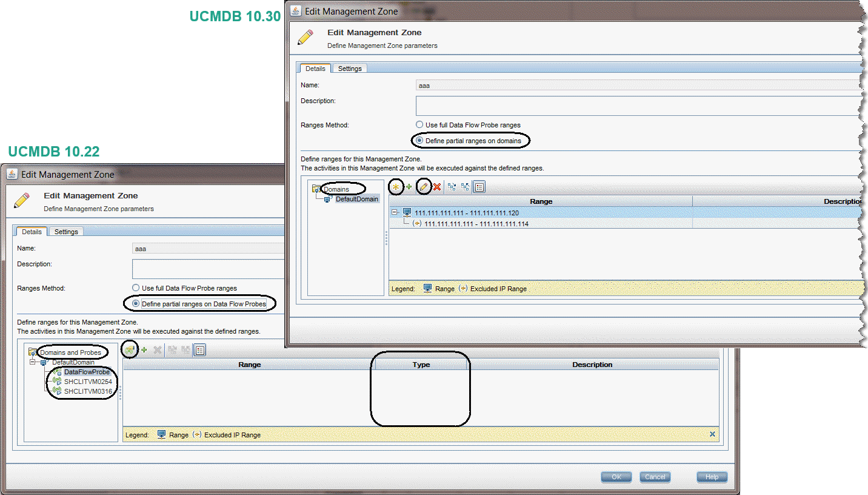Open the Settings tab in 10.30 window
The width and height of the screenshot is (868, 495).
pyautogui.click(x=350, y=69)
